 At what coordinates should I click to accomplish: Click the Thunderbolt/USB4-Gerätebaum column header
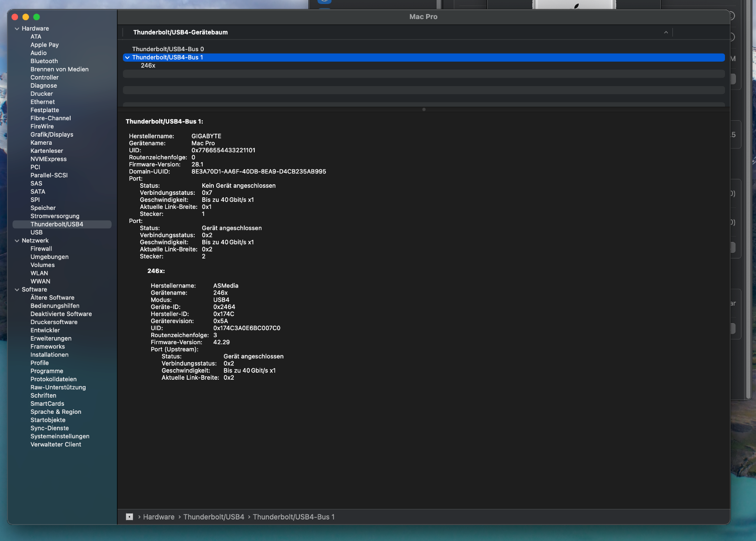[180, 33]
